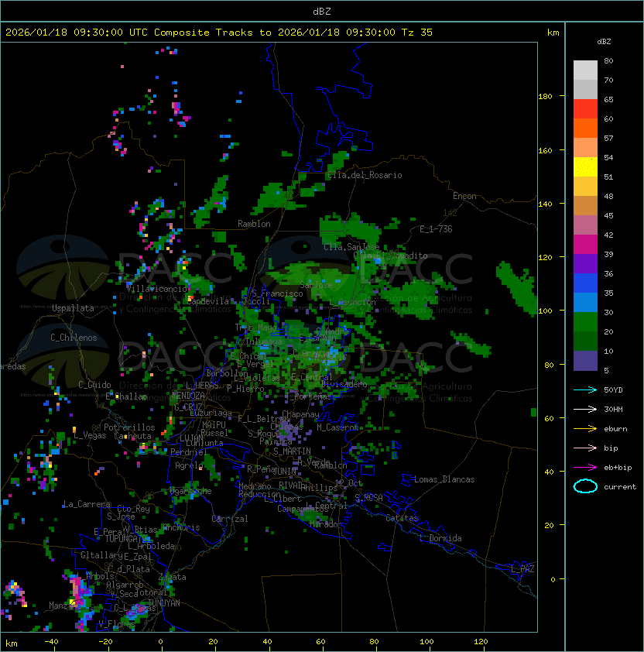Screen dimensions: 644x652
Task: Pick the purple 39 dBZ legend swatch
Action: pos(585,263)
